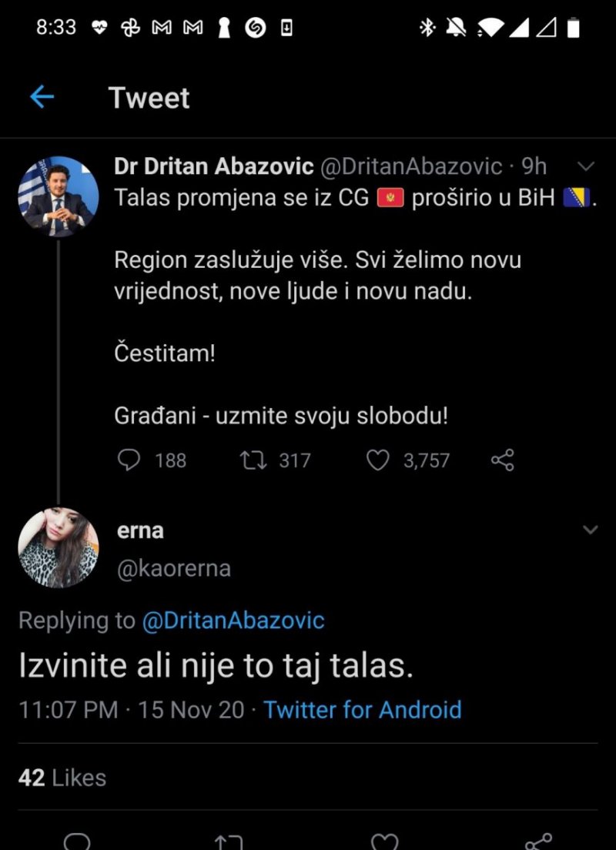View the 42 Likes list
The height and width of the screenshot is (850, 616).
click(62, 778)
